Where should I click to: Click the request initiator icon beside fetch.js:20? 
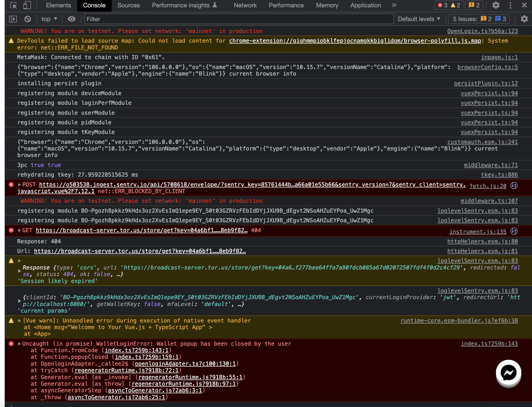coord(514,185)
